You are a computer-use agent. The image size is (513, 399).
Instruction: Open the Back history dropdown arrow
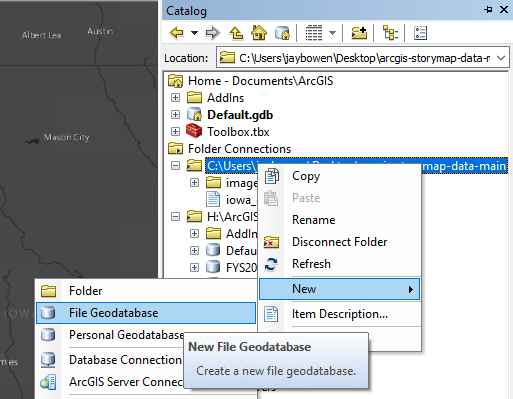click(x=194, y=33)
